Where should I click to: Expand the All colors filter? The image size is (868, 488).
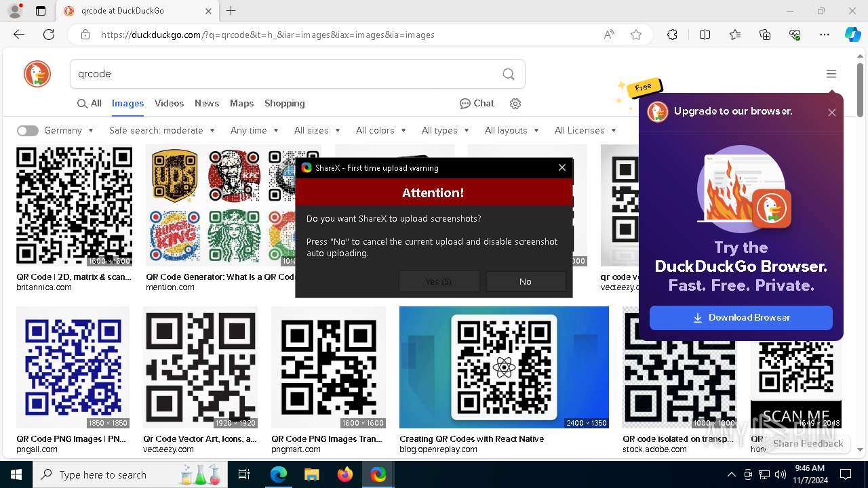pos(381,131)
